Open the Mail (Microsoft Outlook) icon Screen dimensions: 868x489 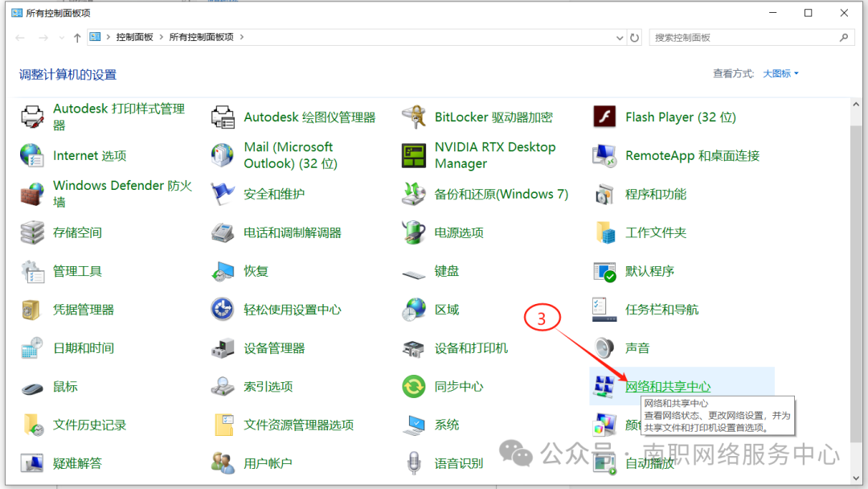223,155
